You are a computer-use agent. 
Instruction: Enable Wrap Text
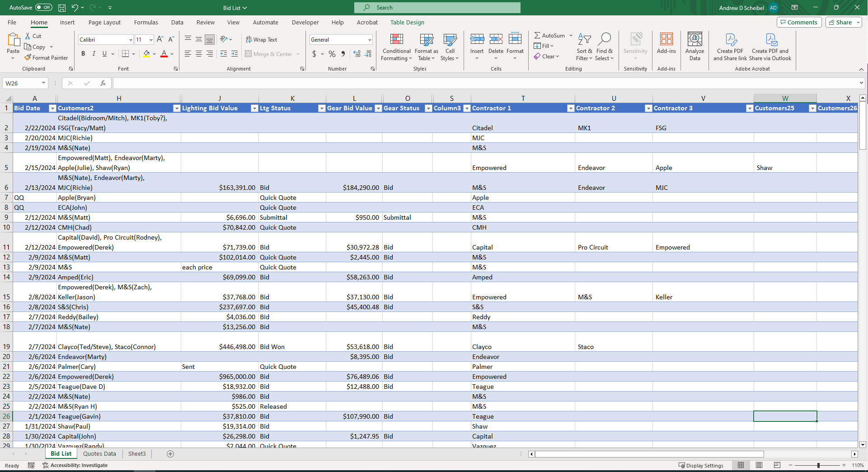pyautogui.click(x=262, y=39)
